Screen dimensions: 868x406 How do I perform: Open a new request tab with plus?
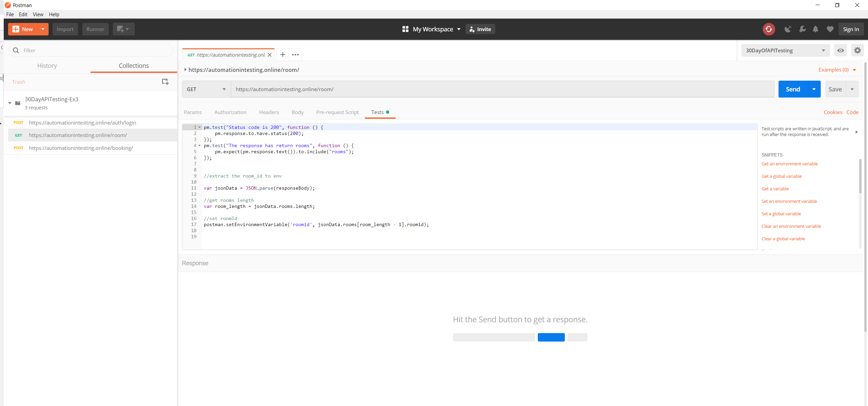tap(283, 55)
